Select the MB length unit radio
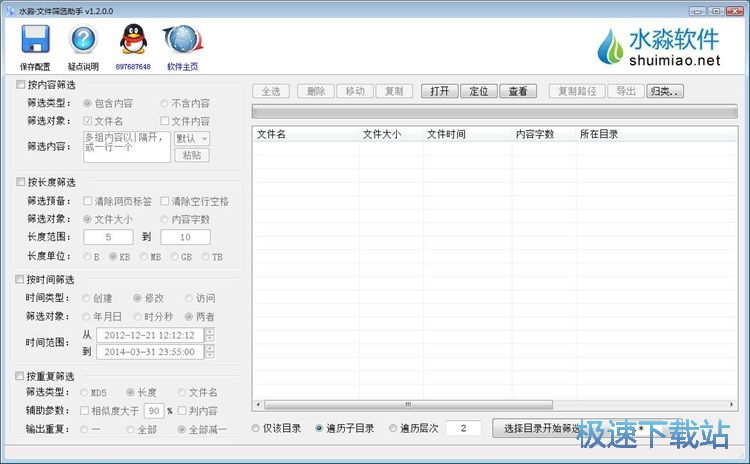Screen dimensions: 750x464 click(144, 256)
